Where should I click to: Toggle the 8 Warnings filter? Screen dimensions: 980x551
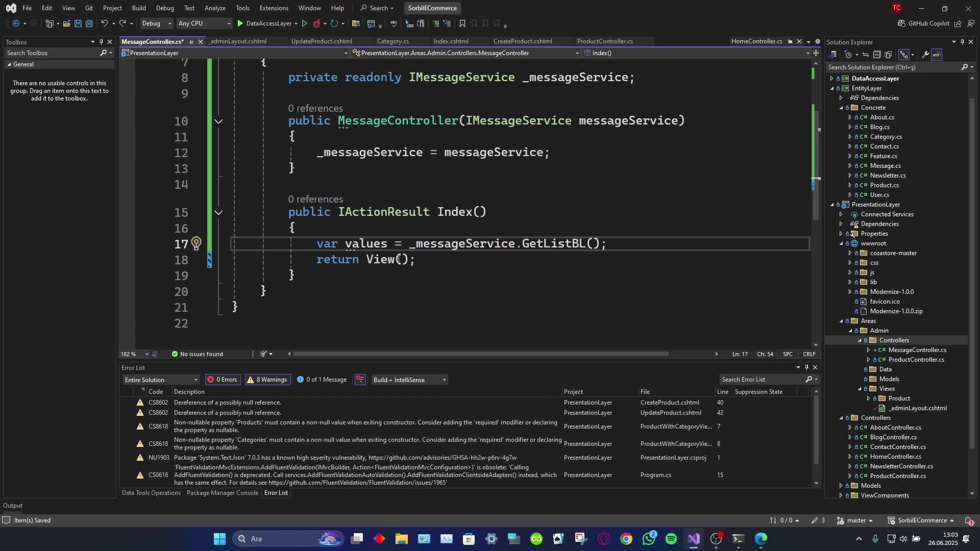pyautogui.click(x=267, y=380)
